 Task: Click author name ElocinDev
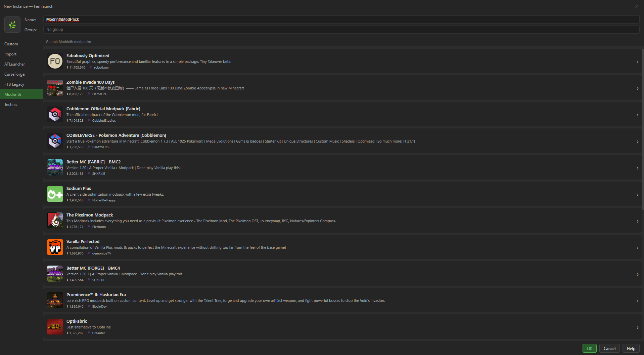pos(99,307)
